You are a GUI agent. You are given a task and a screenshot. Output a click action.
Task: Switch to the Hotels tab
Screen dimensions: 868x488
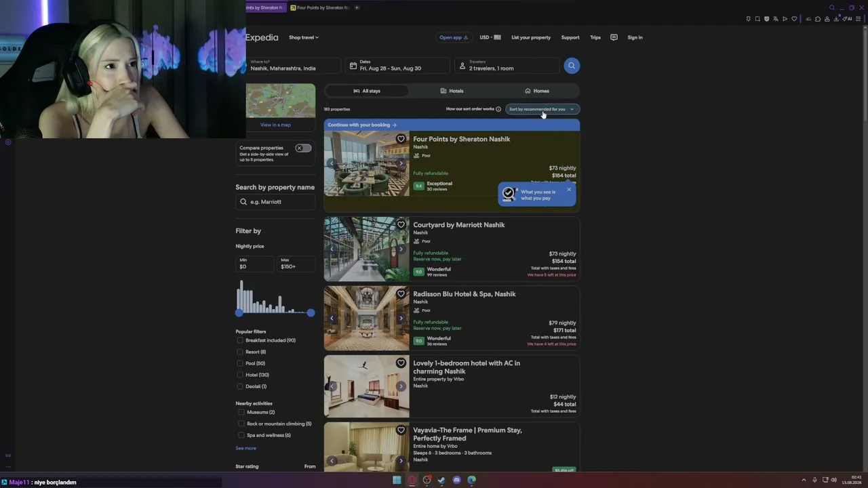(x=452, y=91)
